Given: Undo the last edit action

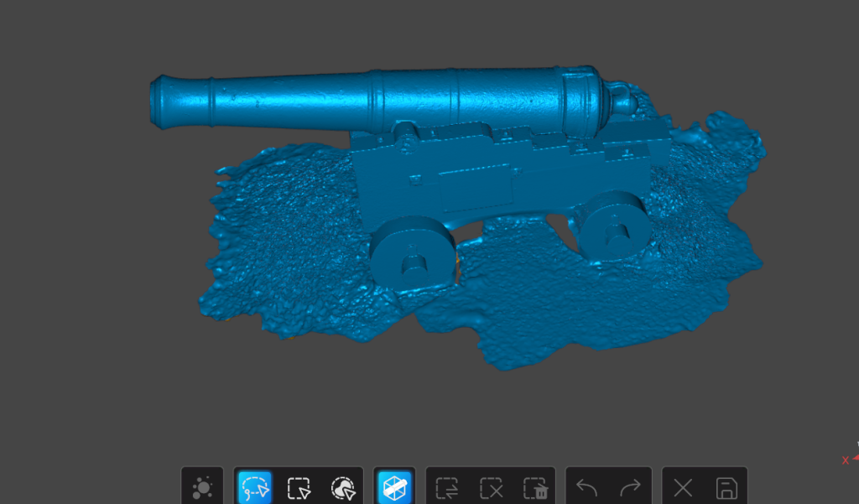Looking at the screenshot, I should tap(586, 487).
